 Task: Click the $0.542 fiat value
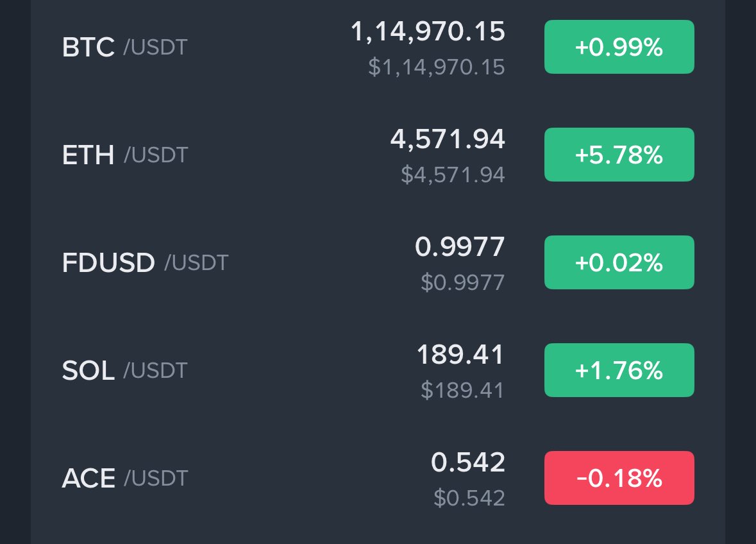tap(469, 498)
